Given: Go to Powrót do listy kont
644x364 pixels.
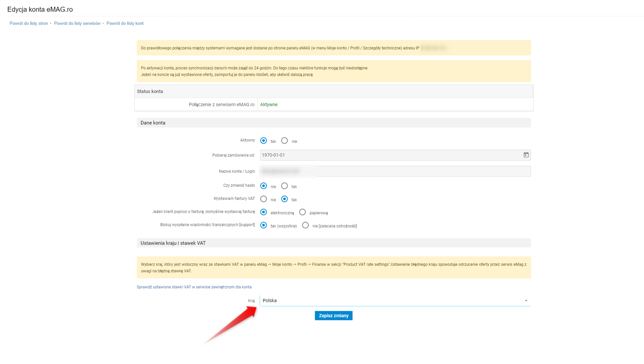Looking at the screenshot, I should point(125,23).
